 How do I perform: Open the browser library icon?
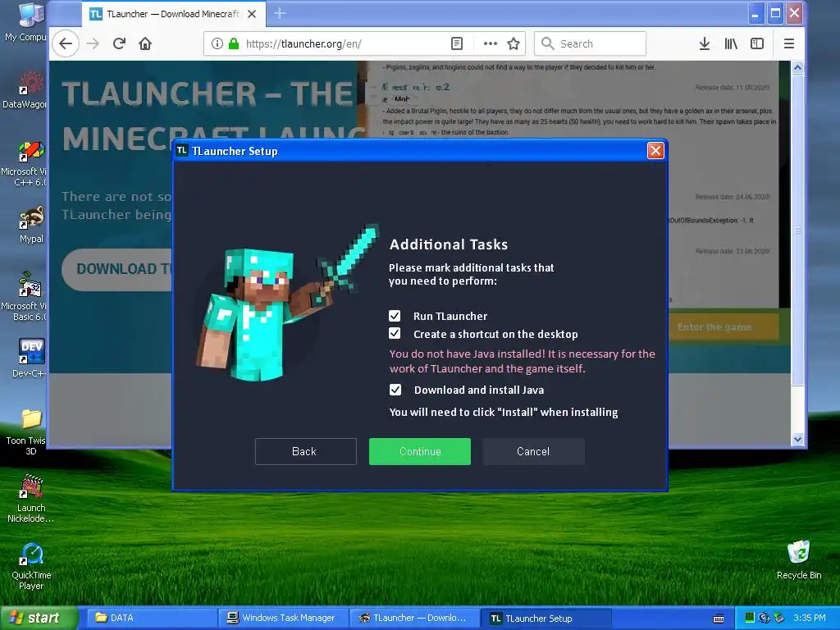(731, 43)
